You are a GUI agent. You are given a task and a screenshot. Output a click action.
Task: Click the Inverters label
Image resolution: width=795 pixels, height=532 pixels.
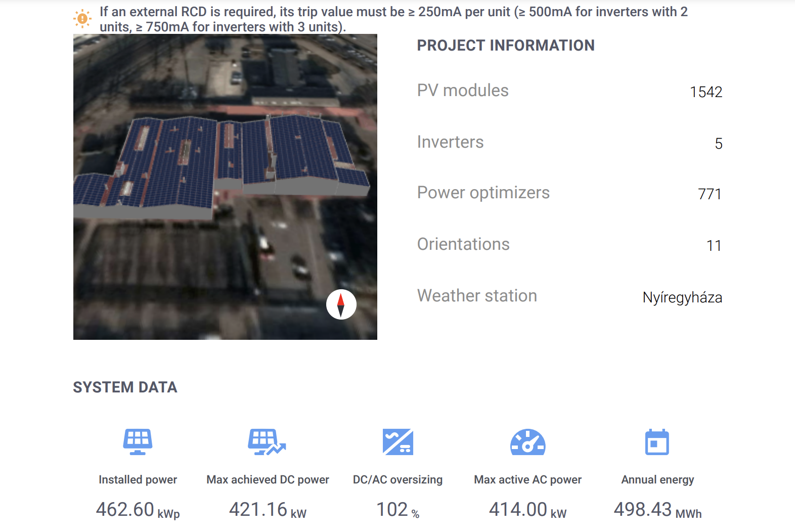[x=450, y=142]
